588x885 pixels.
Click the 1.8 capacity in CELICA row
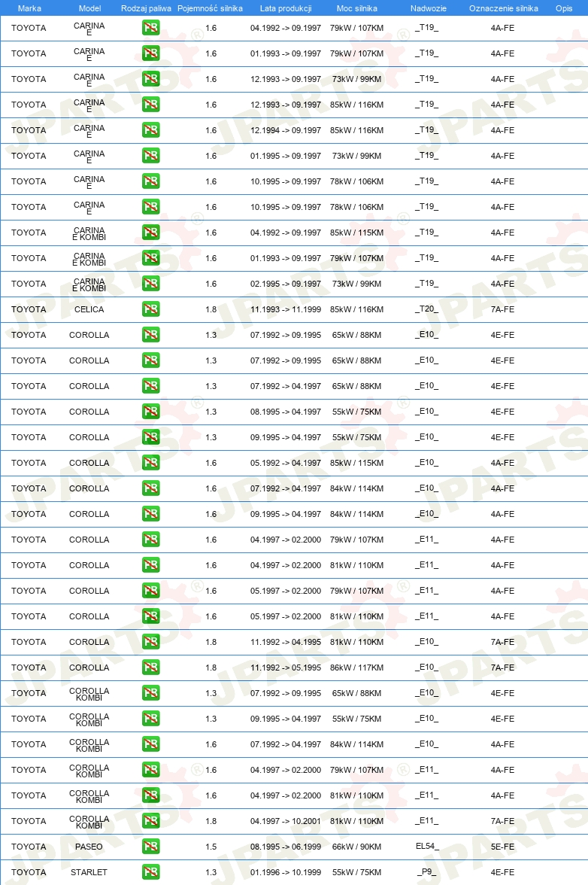211,309
